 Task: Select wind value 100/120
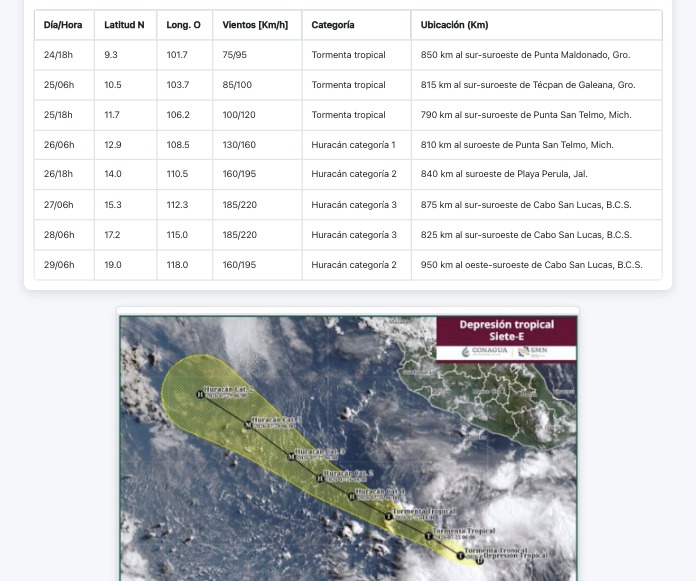239,115
